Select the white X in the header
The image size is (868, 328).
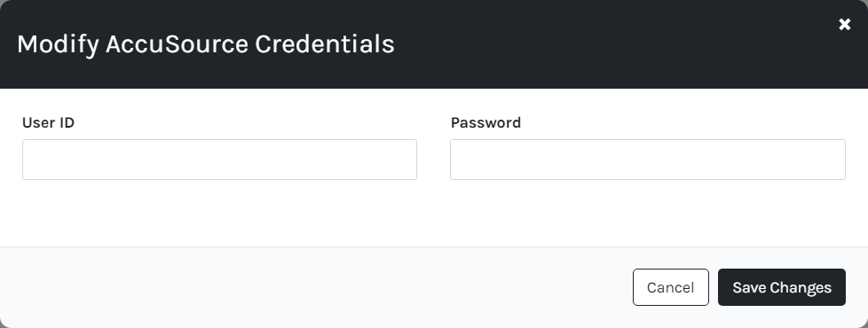point(844,24)
